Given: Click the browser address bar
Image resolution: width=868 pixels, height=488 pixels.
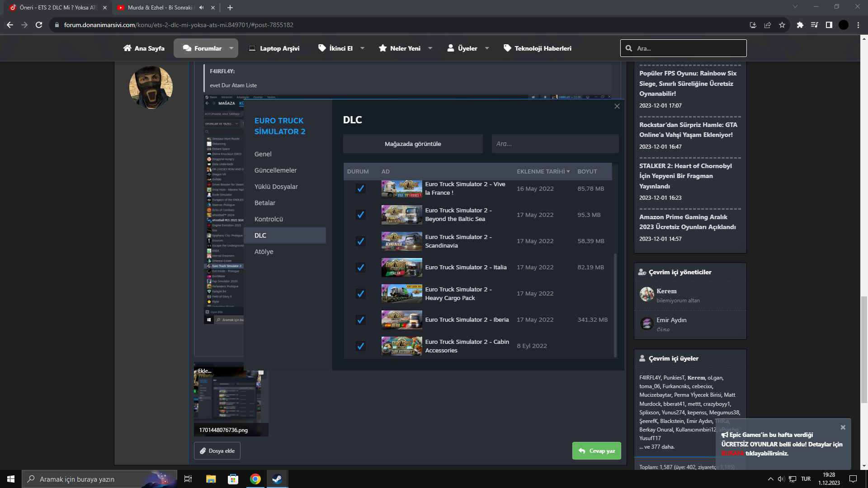Looking at the screenshot, I should click(398, 25).
